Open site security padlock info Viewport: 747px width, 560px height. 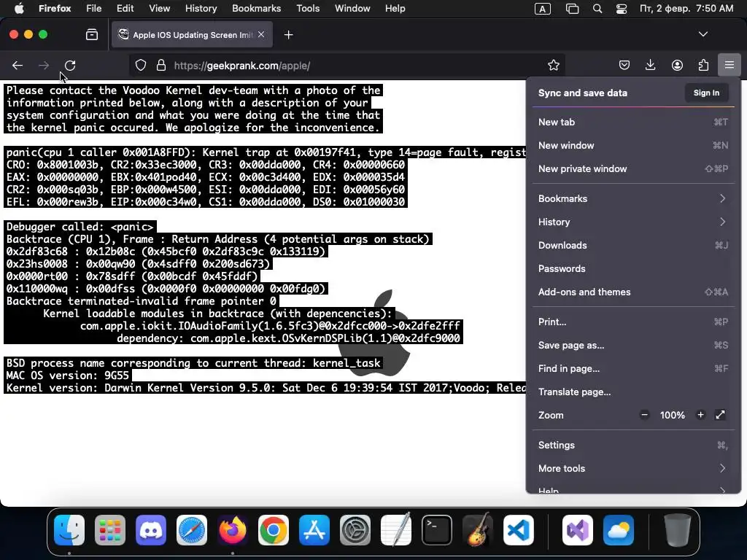click(x=161, y=65)
